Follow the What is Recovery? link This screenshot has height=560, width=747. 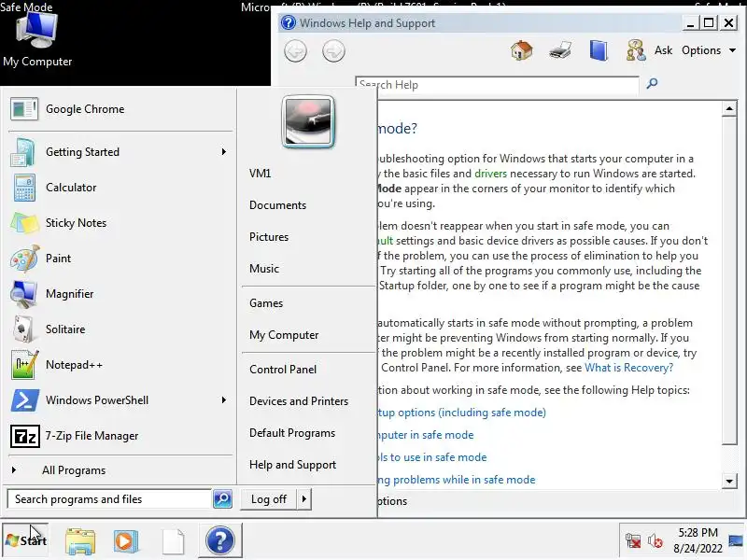628,368
